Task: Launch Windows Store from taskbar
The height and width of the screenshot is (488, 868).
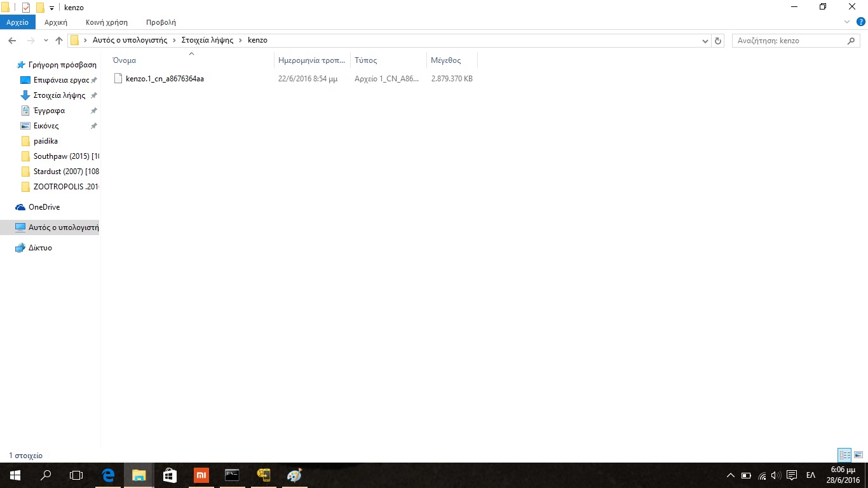Action: [170, 475]
